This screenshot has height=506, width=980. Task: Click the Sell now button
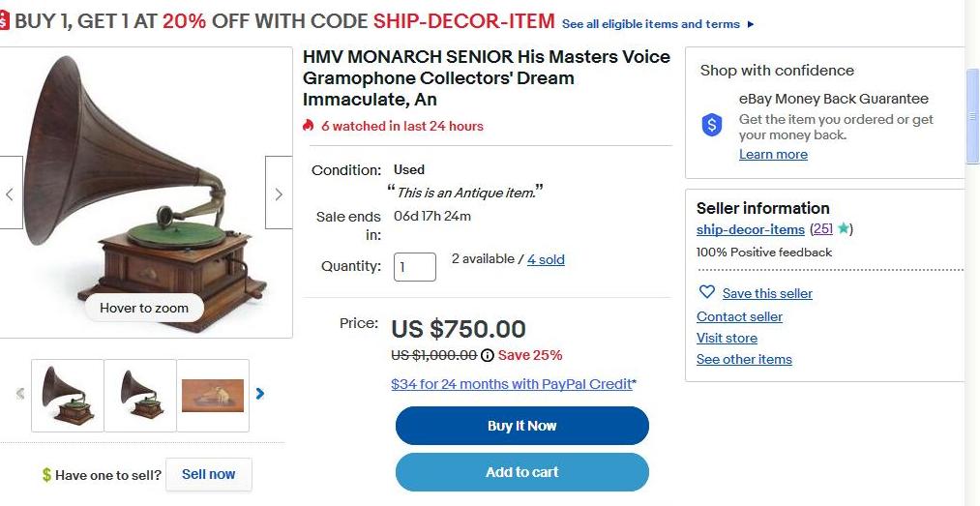pyautogui.click(x=209, y=475)
